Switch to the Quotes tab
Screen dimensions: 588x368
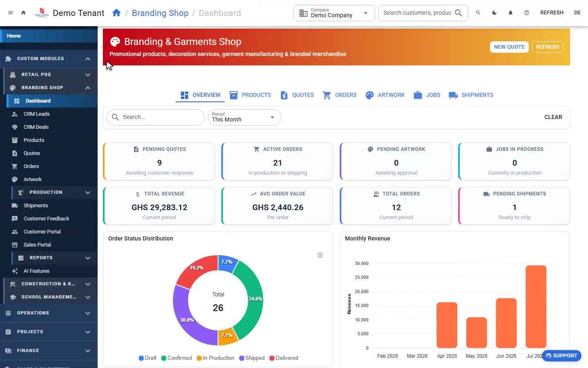[x=297, y=95]
